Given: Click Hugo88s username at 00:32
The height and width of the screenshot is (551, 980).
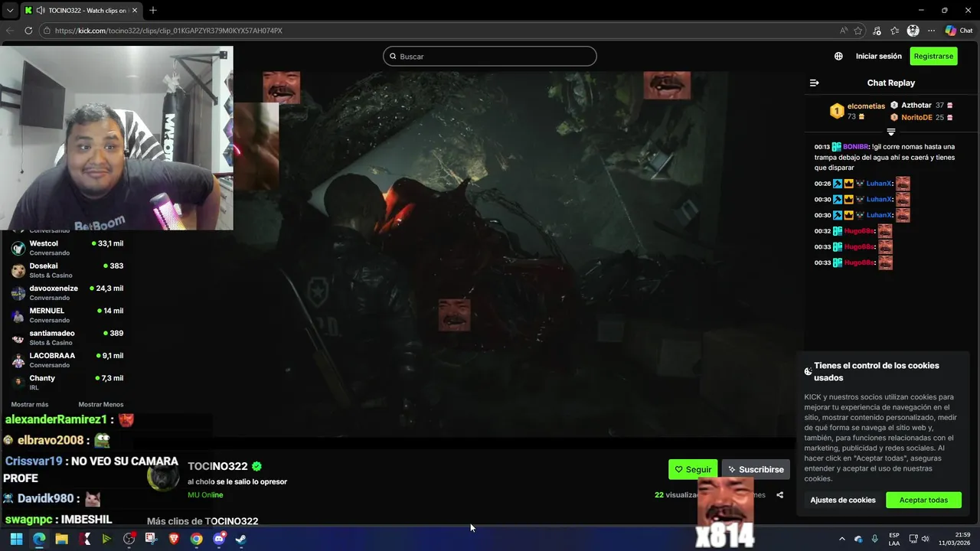Looking at the screenshot, I should coord(859,231).
